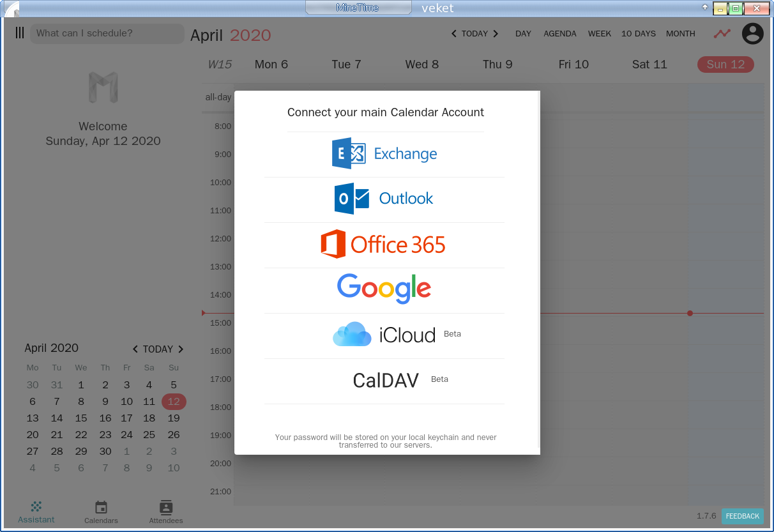Select April 23 in mini calendar

click(x=105, y=435)
